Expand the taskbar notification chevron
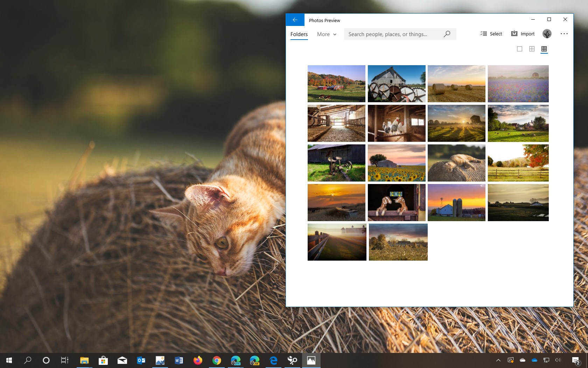Viewport: 588px width, 368px height. pos(498,360)
